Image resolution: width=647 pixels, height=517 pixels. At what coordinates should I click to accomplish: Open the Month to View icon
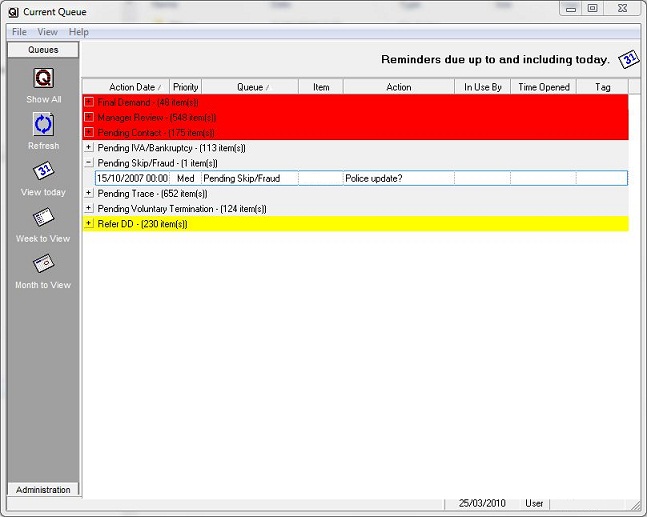[43, 264]
